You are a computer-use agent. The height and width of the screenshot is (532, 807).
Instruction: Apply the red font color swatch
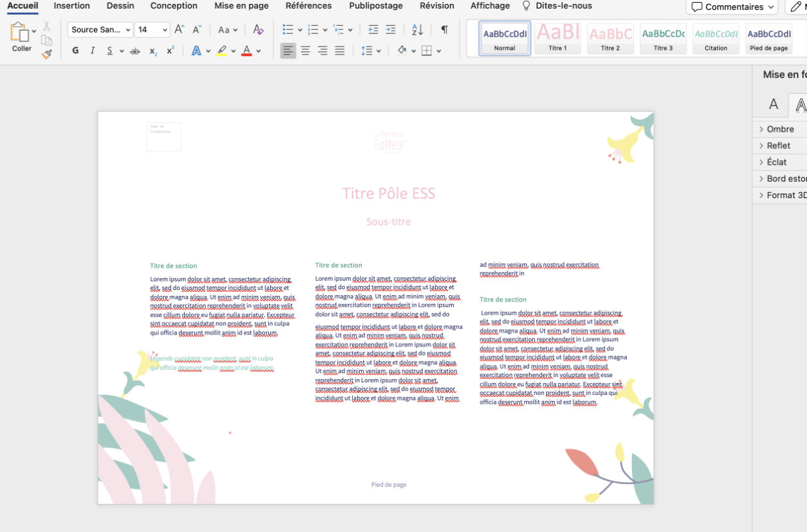[x=247, y=51]
